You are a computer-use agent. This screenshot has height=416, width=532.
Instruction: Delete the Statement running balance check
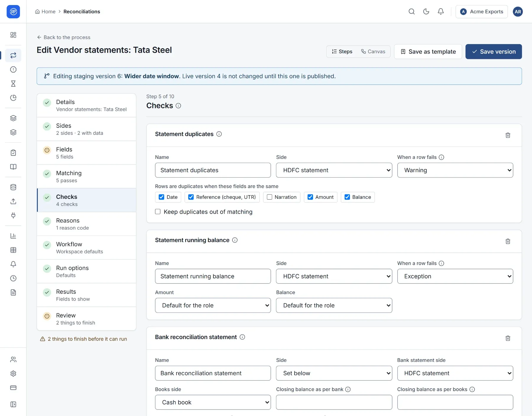pyautogui.click(x=508, y=241)
